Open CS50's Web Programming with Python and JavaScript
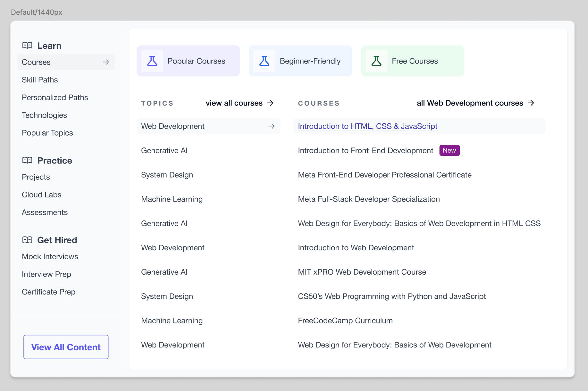Viewport: 588px width, 391px height. 392,296
